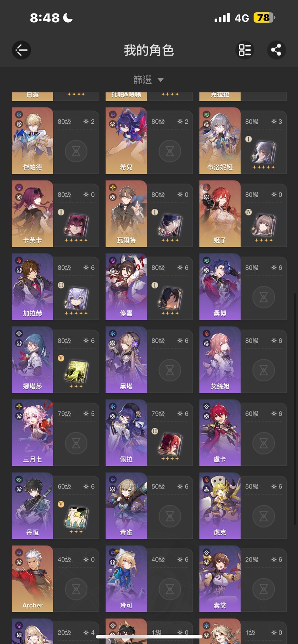Select the 姬子 character portrait
The height and width of the screenshot is (644, 298).
pos(220,213)
